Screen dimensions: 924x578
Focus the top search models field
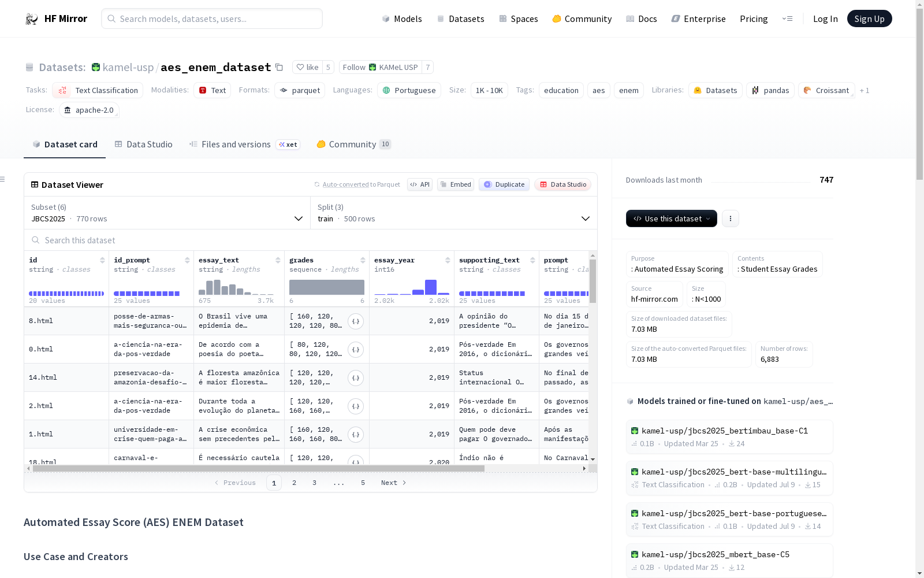pos(212,18)
